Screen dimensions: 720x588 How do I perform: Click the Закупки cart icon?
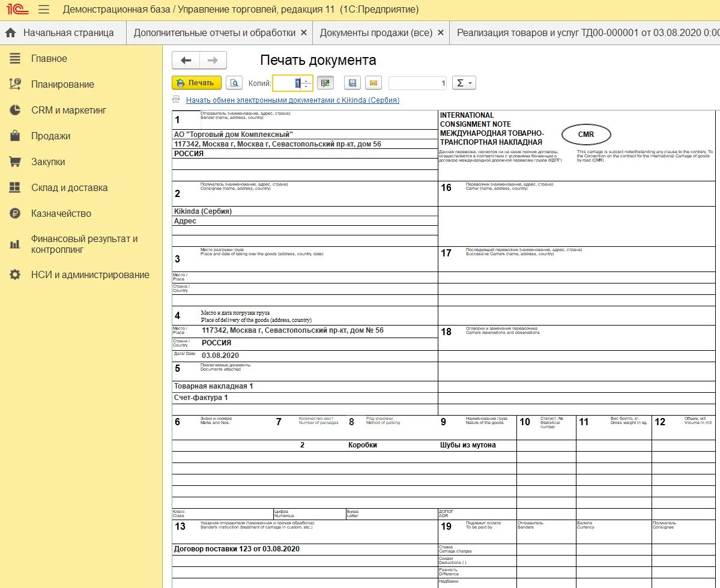[x=14, y=161]
